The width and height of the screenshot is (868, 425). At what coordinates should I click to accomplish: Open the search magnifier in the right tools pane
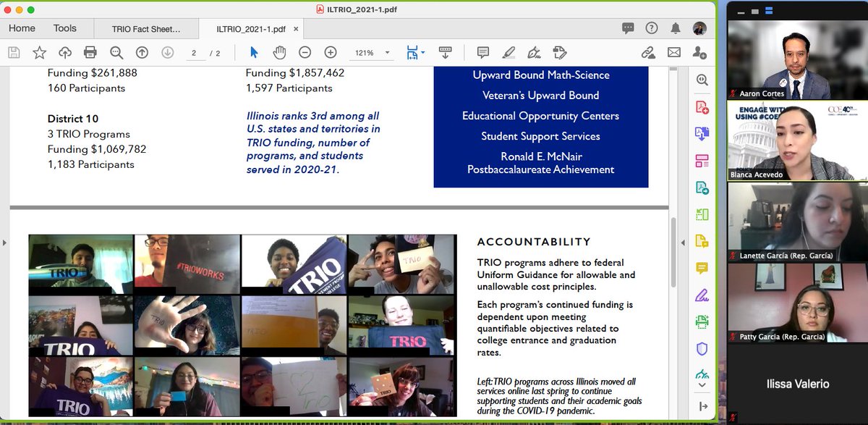pyautogui.click(x=702, y=80)
